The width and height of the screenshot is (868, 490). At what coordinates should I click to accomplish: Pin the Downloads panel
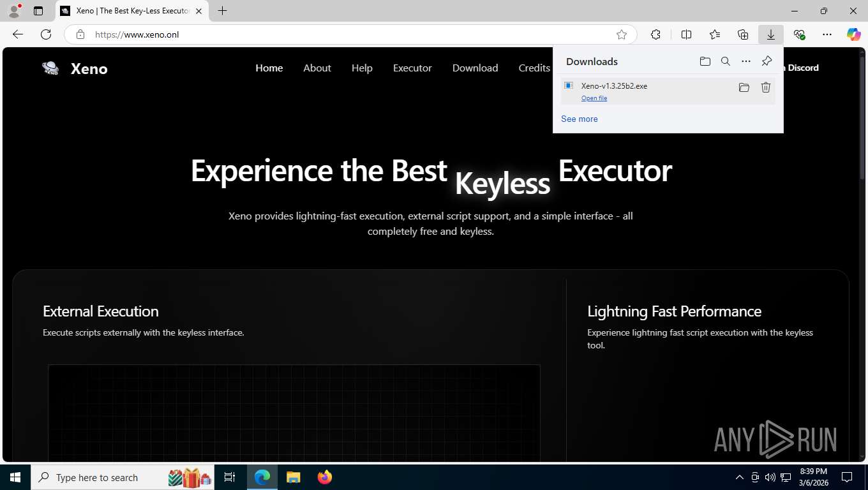[767, 61]
